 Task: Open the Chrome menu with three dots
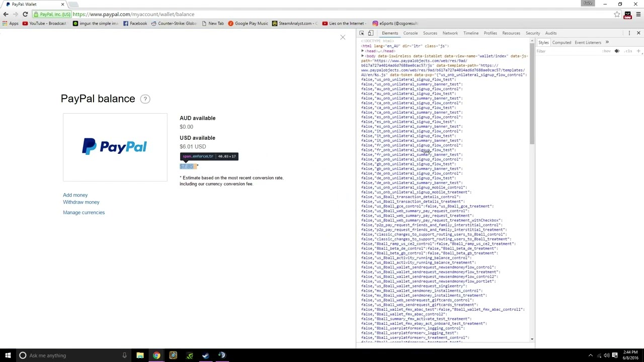pos(638,14)
